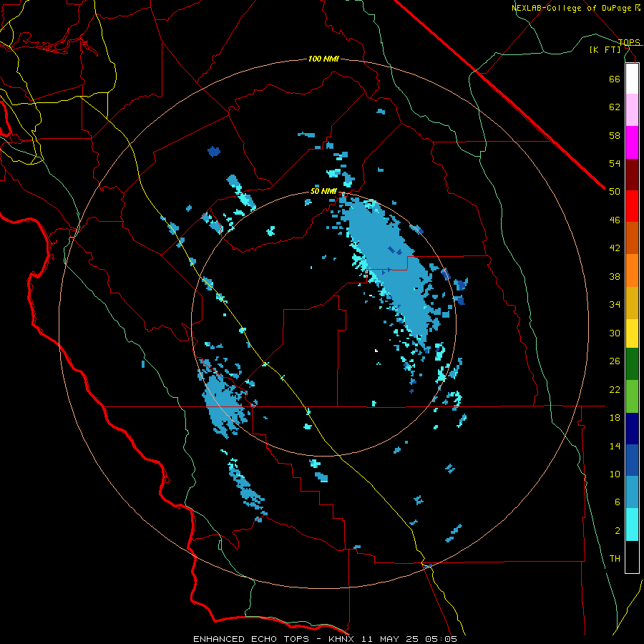Click the legend value '14'

(615, 446)
